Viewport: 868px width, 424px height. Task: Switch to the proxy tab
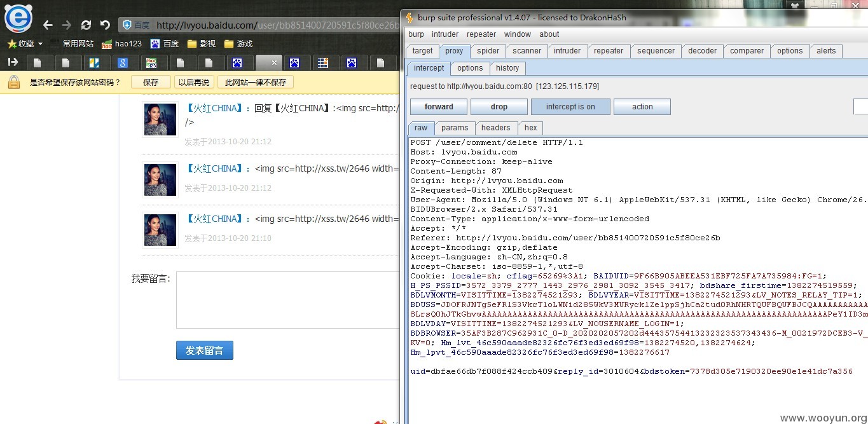coord(454,51)
